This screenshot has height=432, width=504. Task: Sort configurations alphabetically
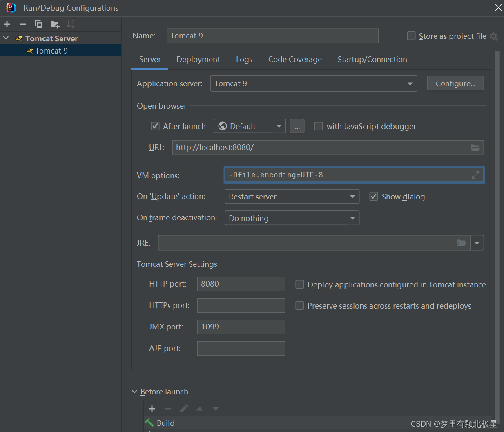tap(71, 24)
